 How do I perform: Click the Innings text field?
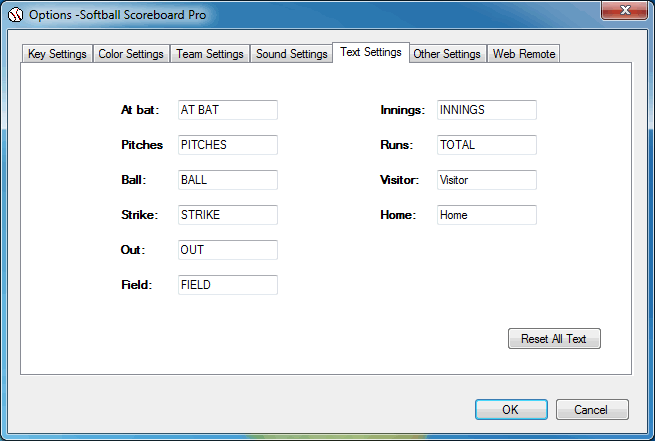click(486, 110)
